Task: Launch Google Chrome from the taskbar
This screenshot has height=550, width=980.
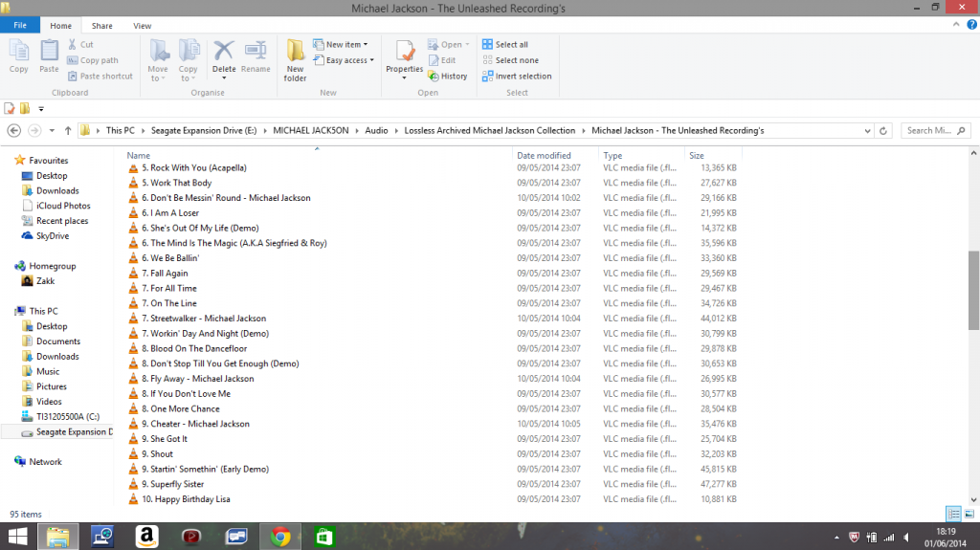Action: [x=280, y=537]
